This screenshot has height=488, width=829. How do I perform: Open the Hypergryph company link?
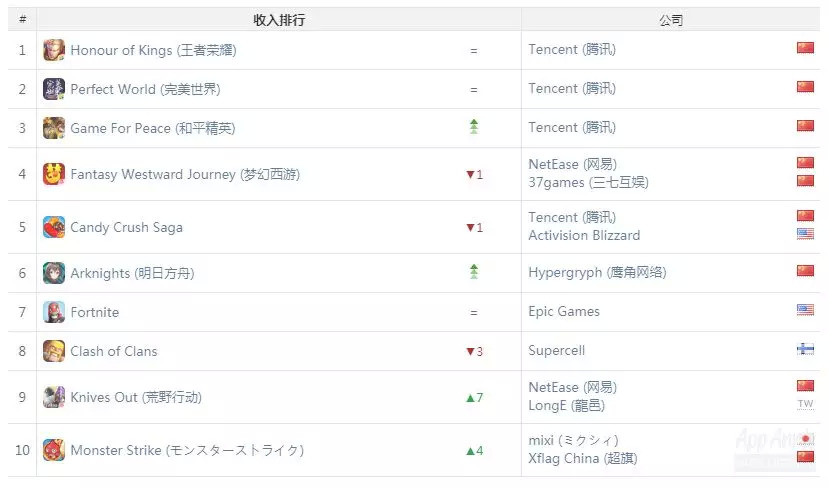coord(597,272)
